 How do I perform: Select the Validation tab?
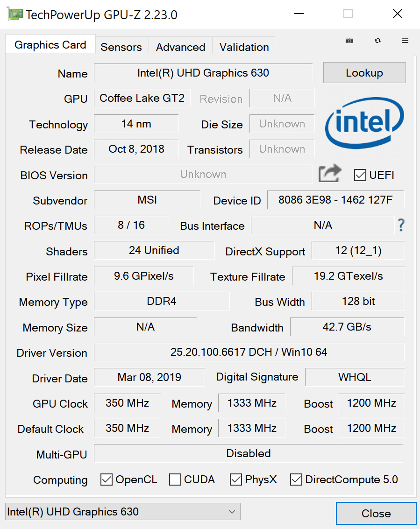click(244, 47)
